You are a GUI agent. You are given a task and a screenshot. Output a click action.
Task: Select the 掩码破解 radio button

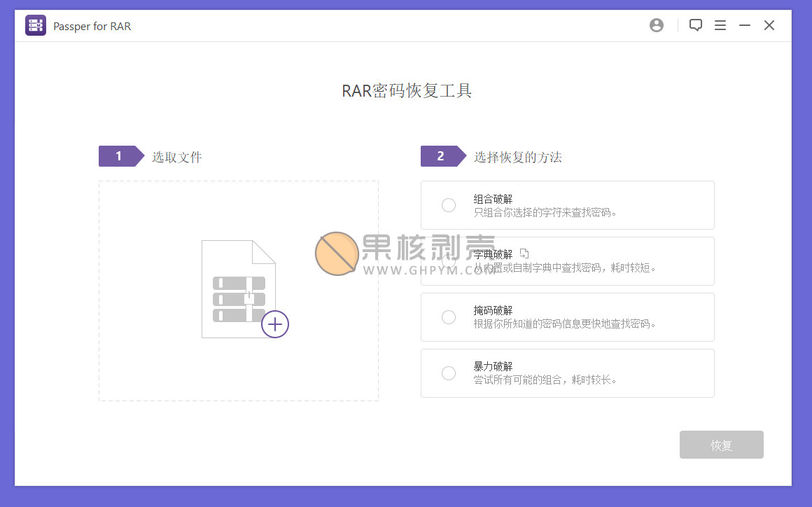point(449,317)
